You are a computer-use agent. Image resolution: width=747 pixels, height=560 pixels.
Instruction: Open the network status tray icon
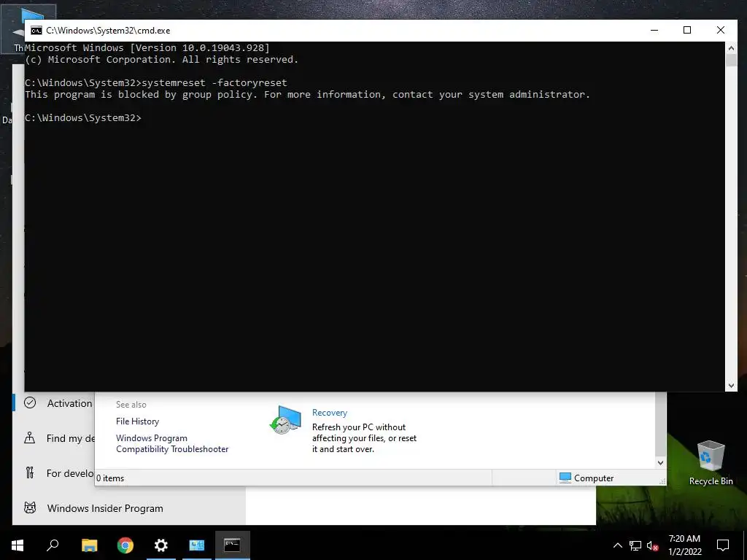click(x=635, y=545)
